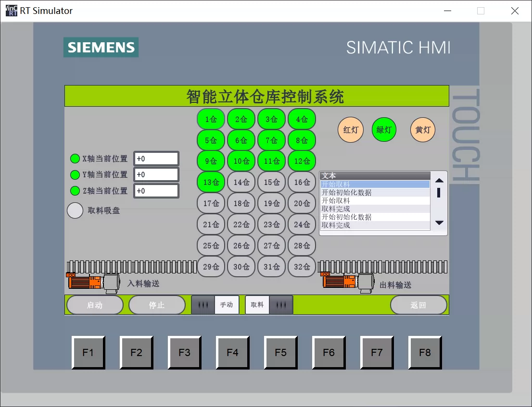Select warehouse slot 3仓

(x=271, y=119)
